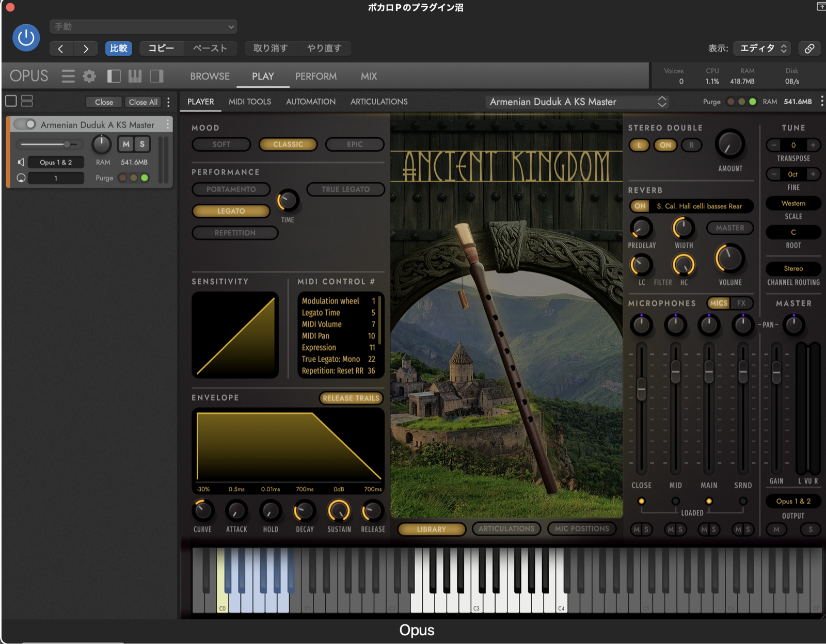Select single instrument view icon

11,101
